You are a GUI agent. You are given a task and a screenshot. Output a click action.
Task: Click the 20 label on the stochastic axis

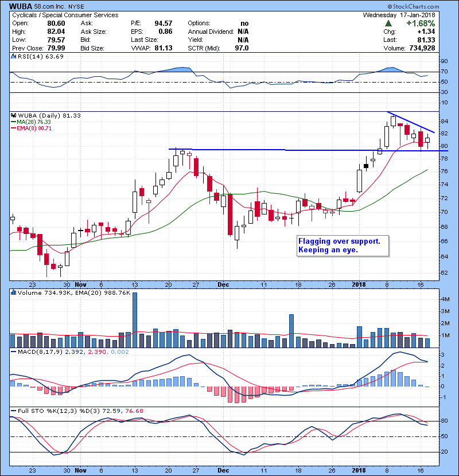coord(444,451)
